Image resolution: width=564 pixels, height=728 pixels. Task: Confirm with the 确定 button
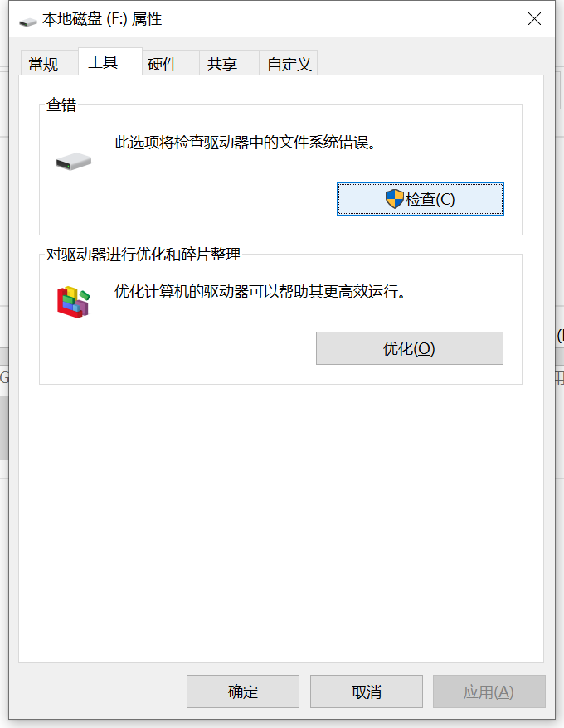(x=243, y=692)
